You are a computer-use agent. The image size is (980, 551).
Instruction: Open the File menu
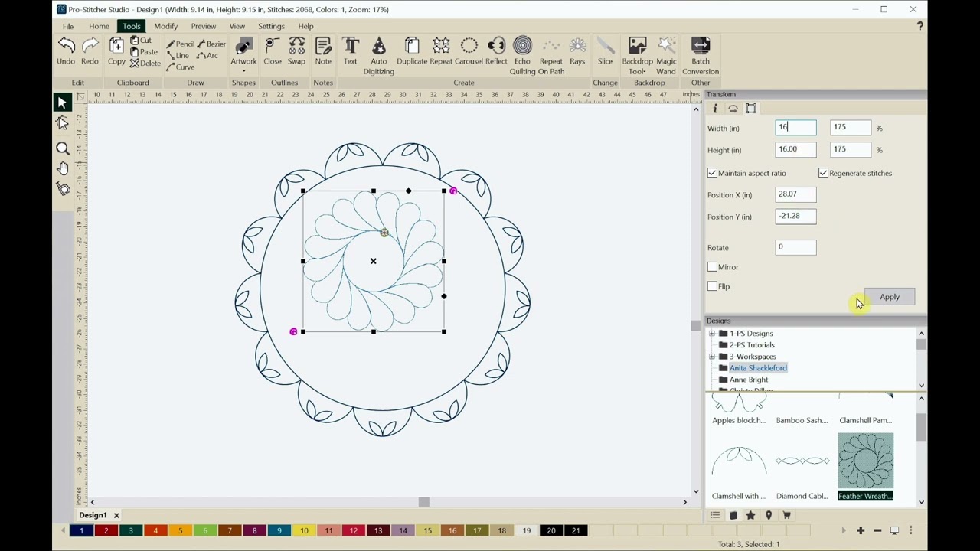tap(68, 26)
